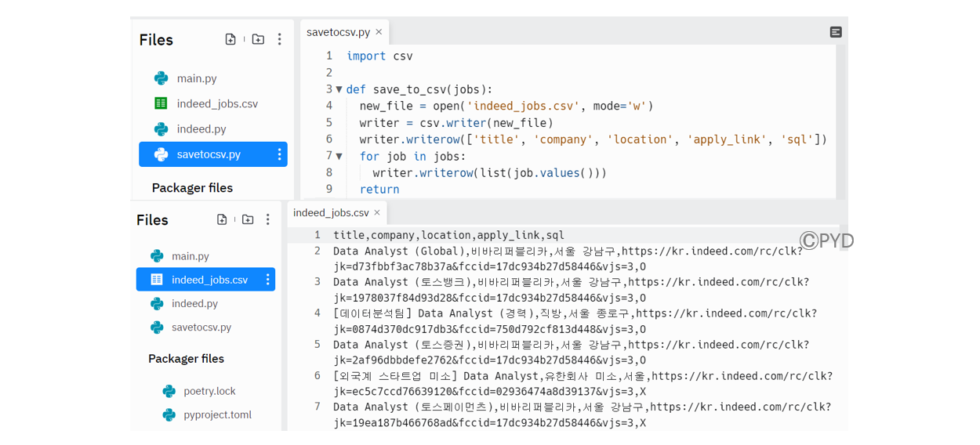Click the 'Data Analyst (토스뱅크)' CSV row
Image resolution: width=980 pixels, height=445 pixels.
click(572, 290)
